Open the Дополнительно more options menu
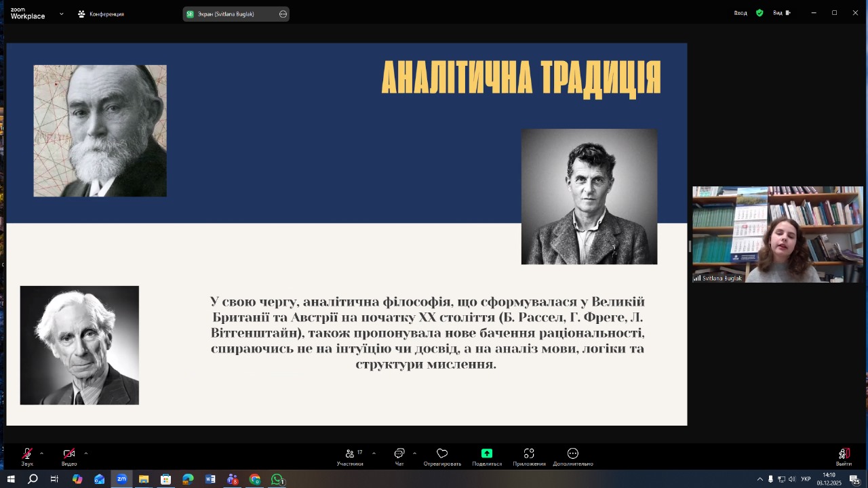 573,454
